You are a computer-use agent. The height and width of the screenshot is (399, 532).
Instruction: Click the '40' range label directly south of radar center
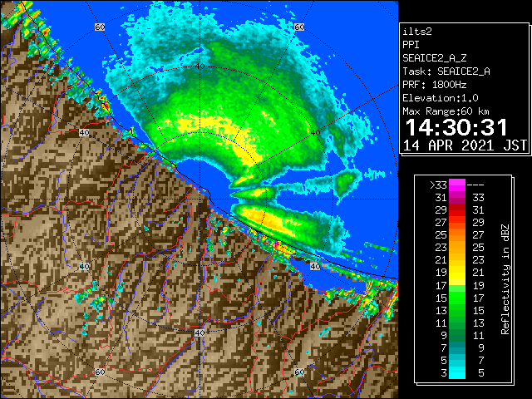pos(199,332)
